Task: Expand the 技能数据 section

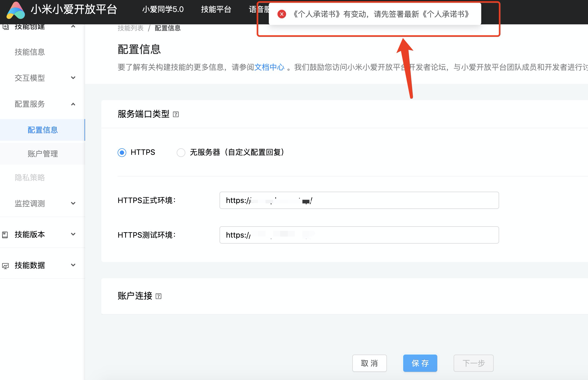Action: click(x=73, y=265)
